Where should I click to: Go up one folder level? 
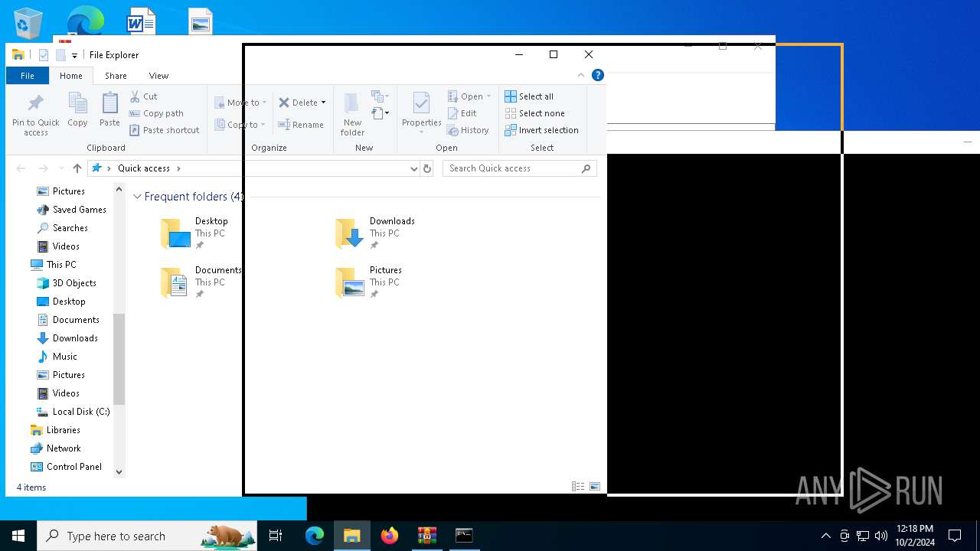pos(77,168)
